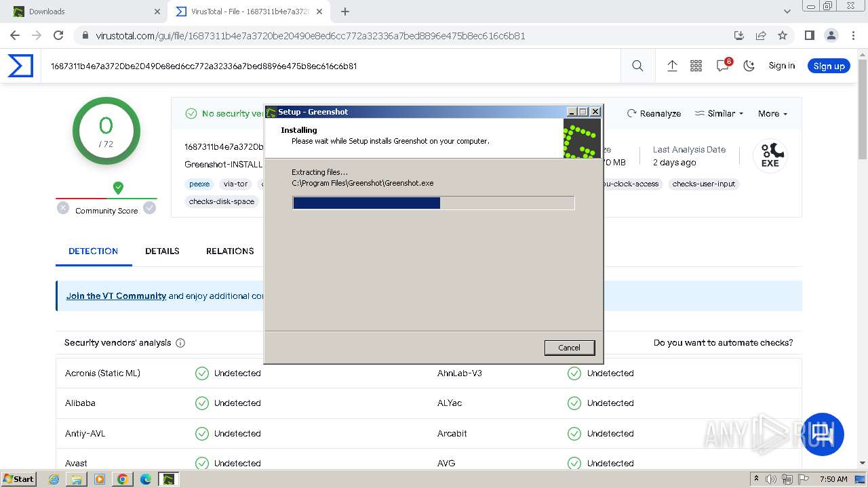Viewport: 868px width, 488px height.
Task: Click community score negative X icon
Action: click(x=63, y=208)
